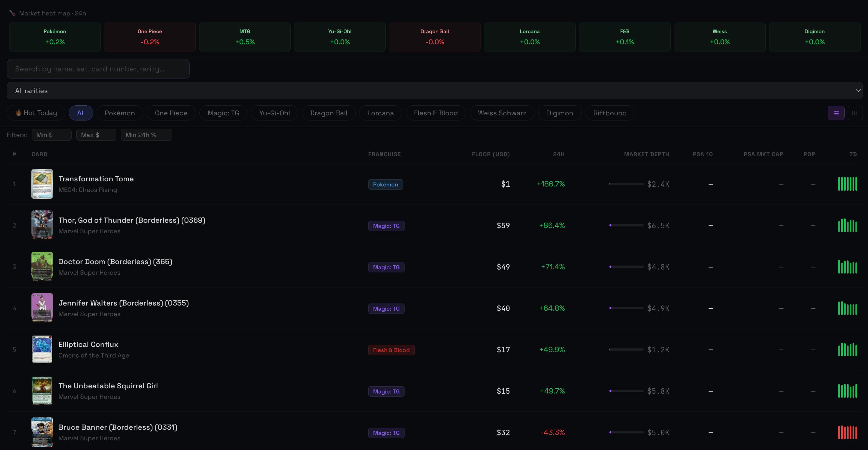This screenshot has height=450, width=868.
Task: Open Doctor Doom card thumbnail
Action: pos(42,267)
